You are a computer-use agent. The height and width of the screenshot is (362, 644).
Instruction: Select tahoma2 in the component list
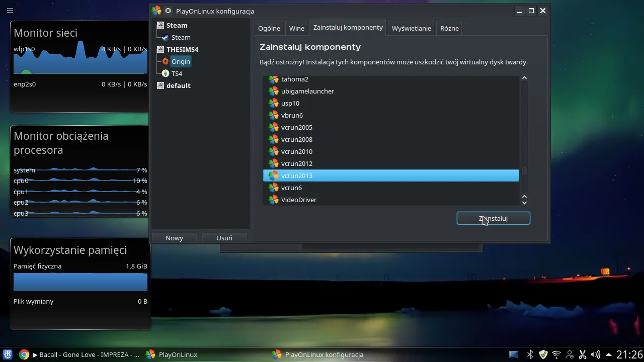[x=391, y=79]
